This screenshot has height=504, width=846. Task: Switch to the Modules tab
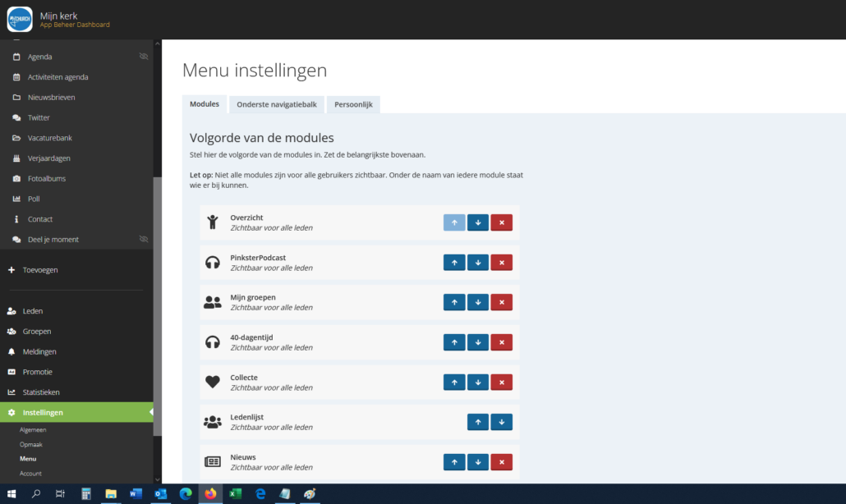point(205,104)
